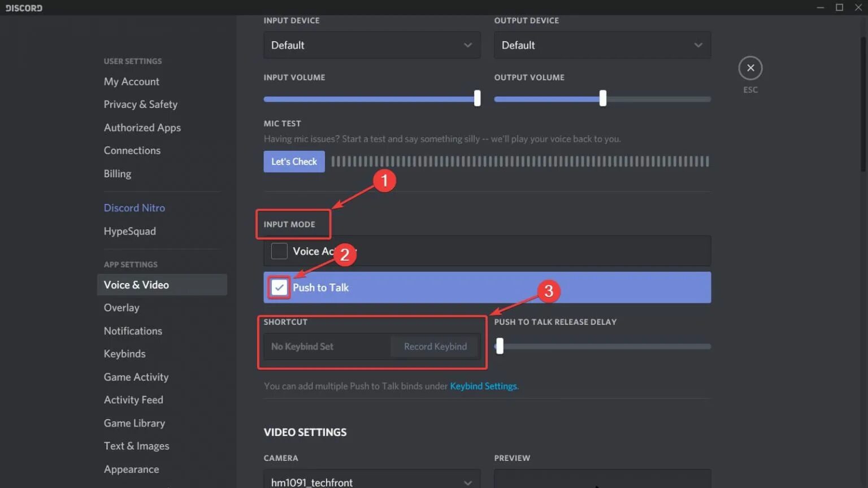Viewport: 868px width, 488px height.
Task: Uncheck the Push to Talk checkbox
Action: pyautogui.click(x=279, y=287)
